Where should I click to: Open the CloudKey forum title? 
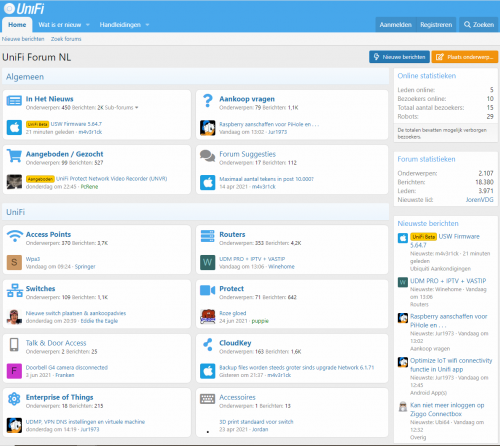235,343
